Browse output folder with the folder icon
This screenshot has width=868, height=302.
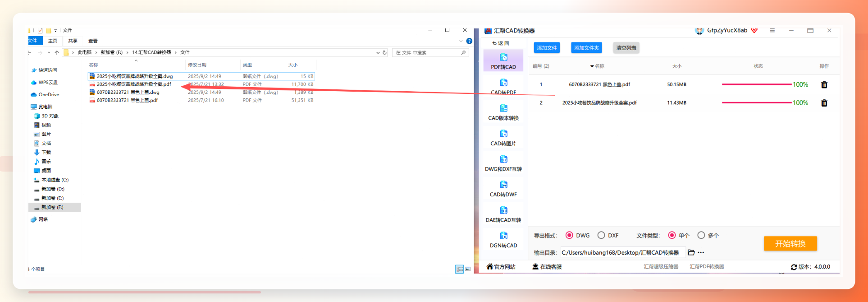[691, 252]
